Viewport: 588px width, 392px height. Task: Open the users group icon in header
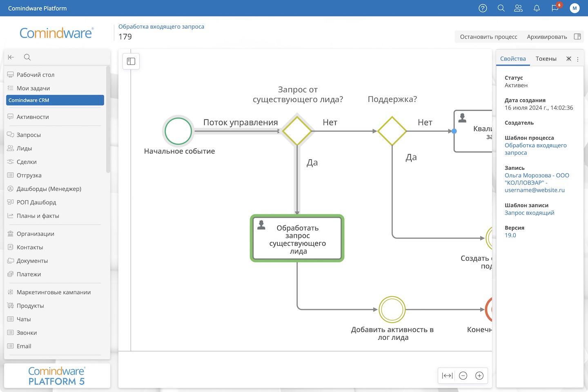518,8
